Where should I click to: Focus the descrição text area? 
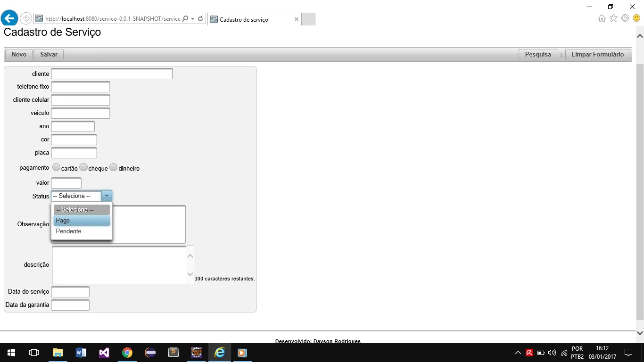coord(123,265)
